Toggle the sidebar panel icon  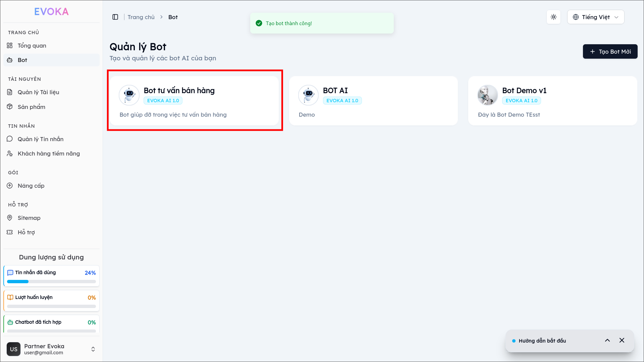point(115,17)
